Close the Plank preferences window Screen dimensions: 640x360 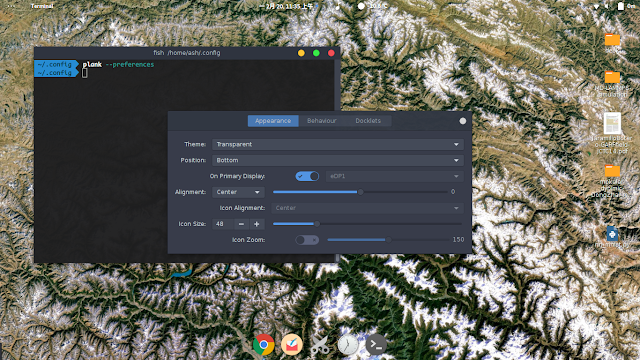tap(462, 121)
